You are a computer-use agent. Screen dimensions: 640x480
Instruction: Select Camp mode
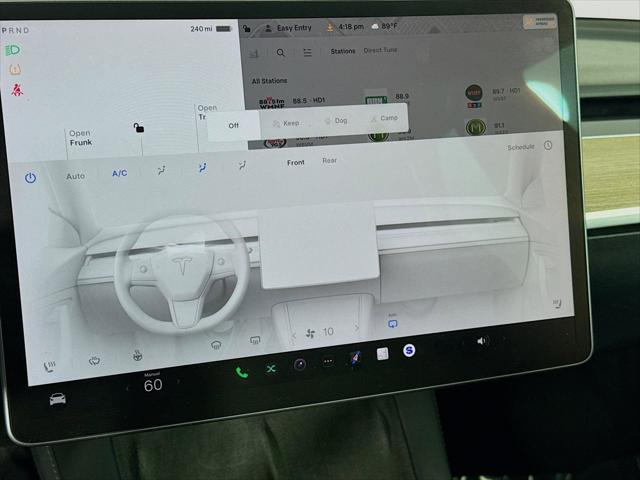(384, 118)
